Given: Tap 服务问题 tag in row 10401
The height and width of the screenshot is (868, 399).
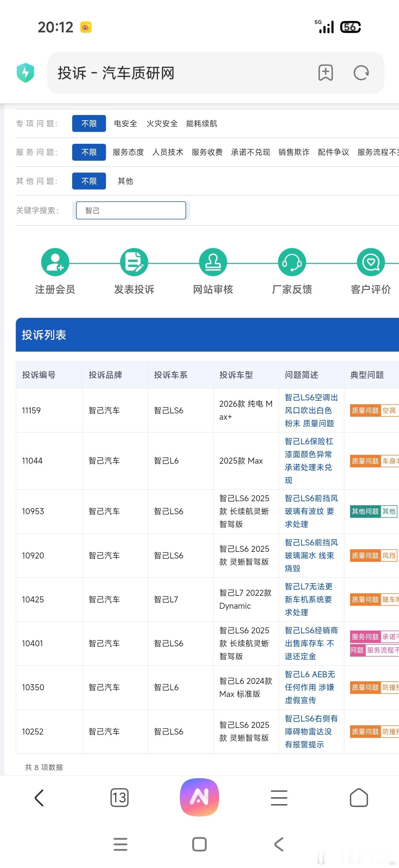Looking at the screenshot, I should tap(365, 636).
